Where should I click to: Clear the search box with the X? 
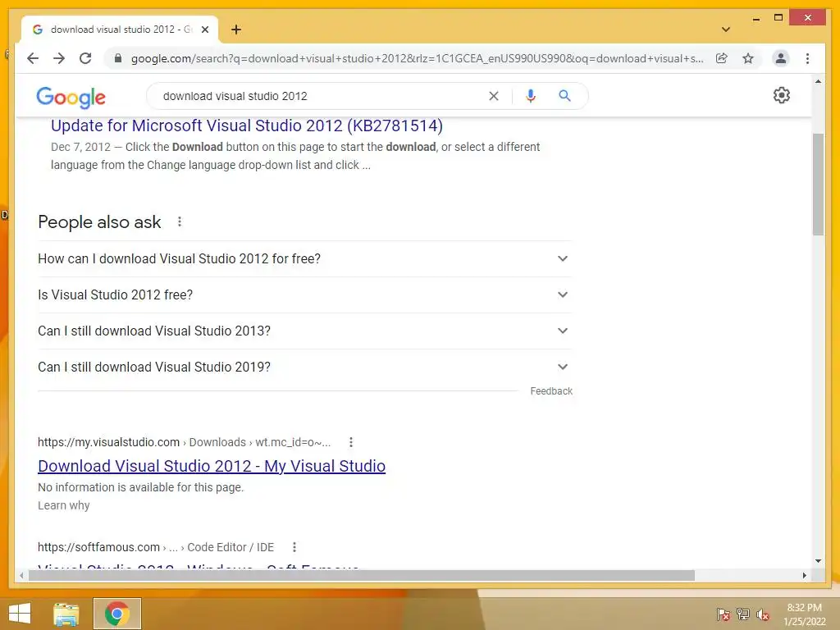pyautogui.click(x=493, y=96)
